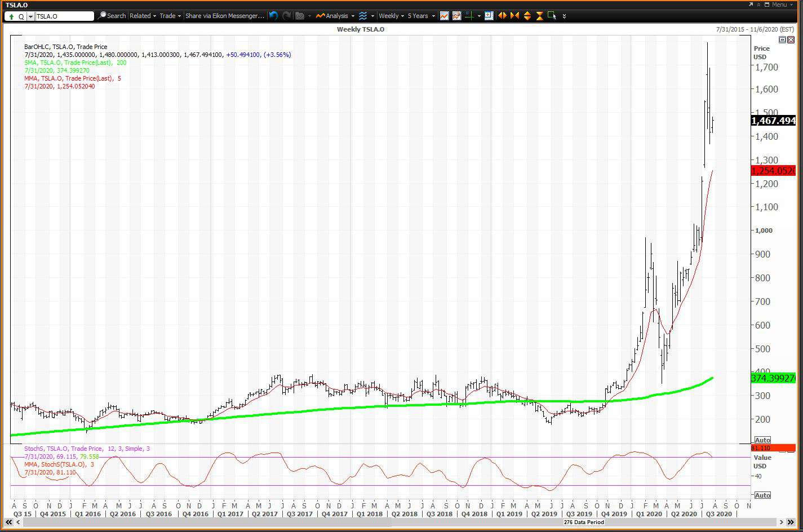
Task: Click the green crosshair cursor icon
Action: [469, 16]
